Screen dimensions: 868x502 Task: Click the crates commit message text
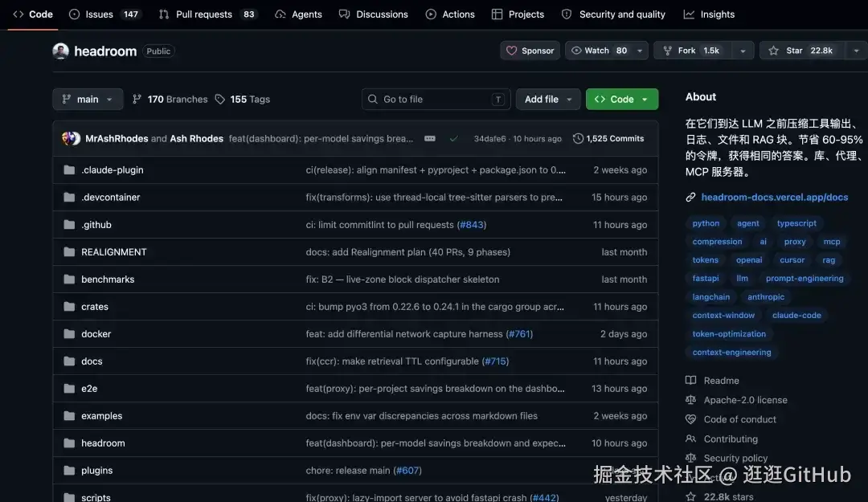(x=435, y=307)
